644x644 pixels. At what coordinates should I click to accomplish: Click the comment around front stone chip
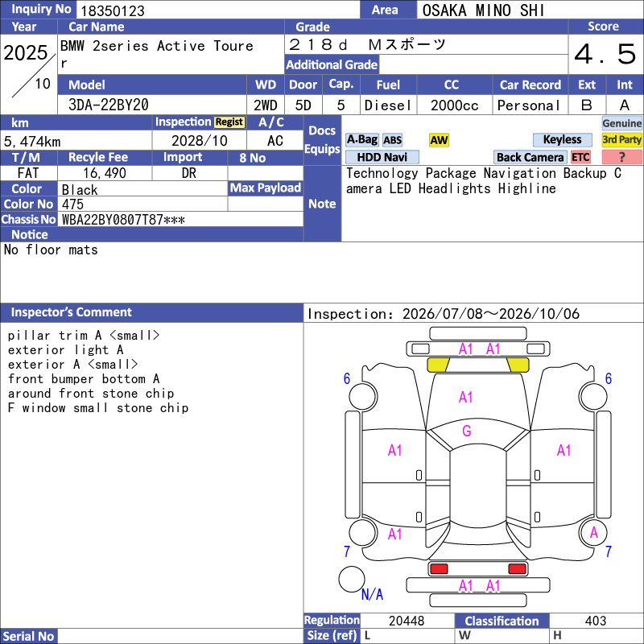(91, 394)
